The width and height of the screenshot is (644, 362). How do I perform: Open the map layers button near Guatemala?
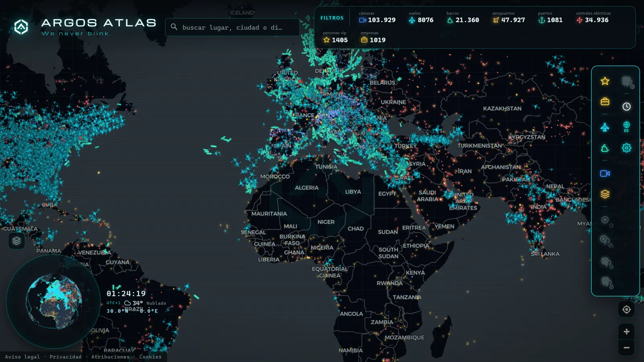click(x=17, y=241)
